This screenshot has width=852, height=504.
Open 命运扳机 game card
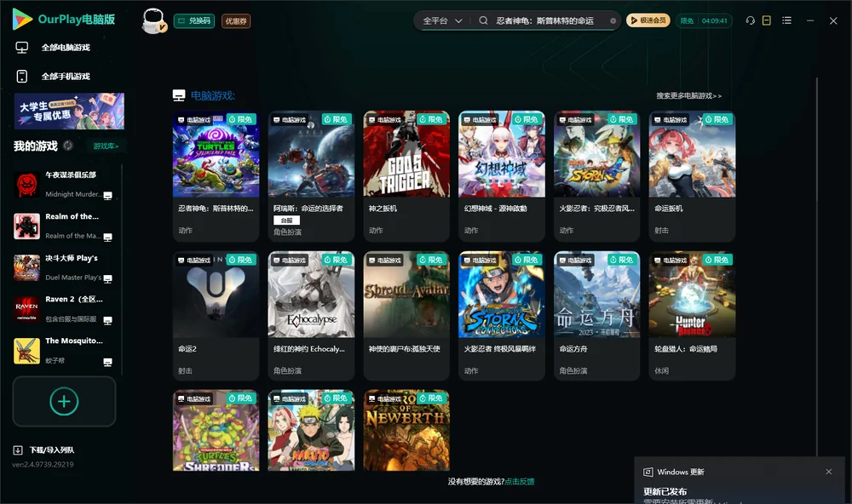(692, 176)
